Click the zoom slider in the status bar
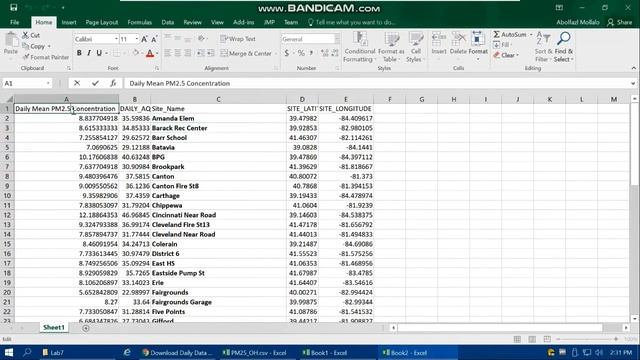 [x=587, y=339]
